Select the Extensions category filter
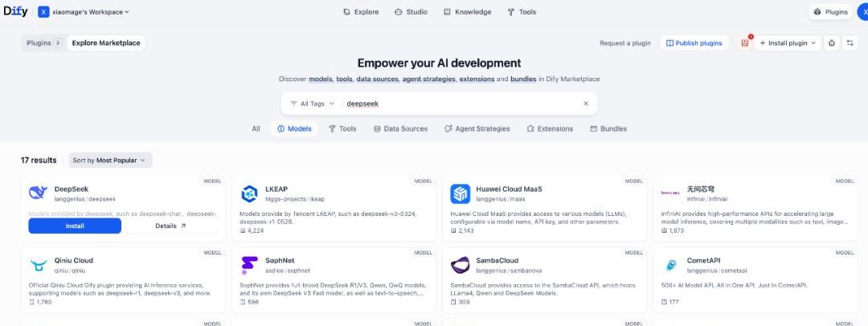The width and height of the screenshot is (868, 326). coord(550,128)
